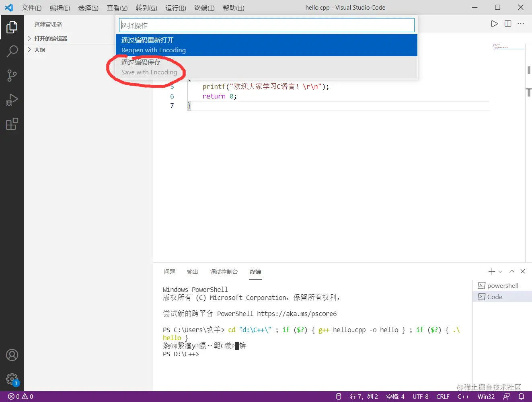Screen dimensions: 532x402
Task: Click the 'return 0;' code line
Action: coord(220,96)
